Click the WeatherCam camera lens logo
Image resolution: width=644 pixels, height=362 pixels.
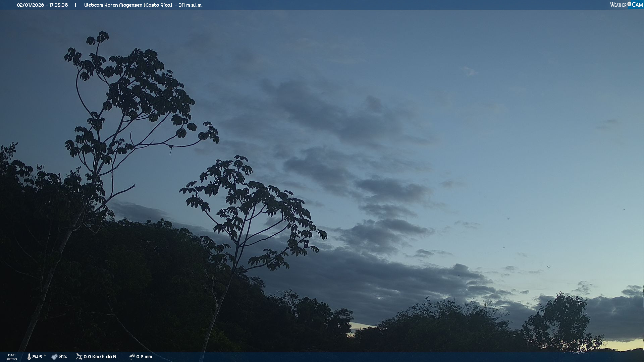(629, 4)
